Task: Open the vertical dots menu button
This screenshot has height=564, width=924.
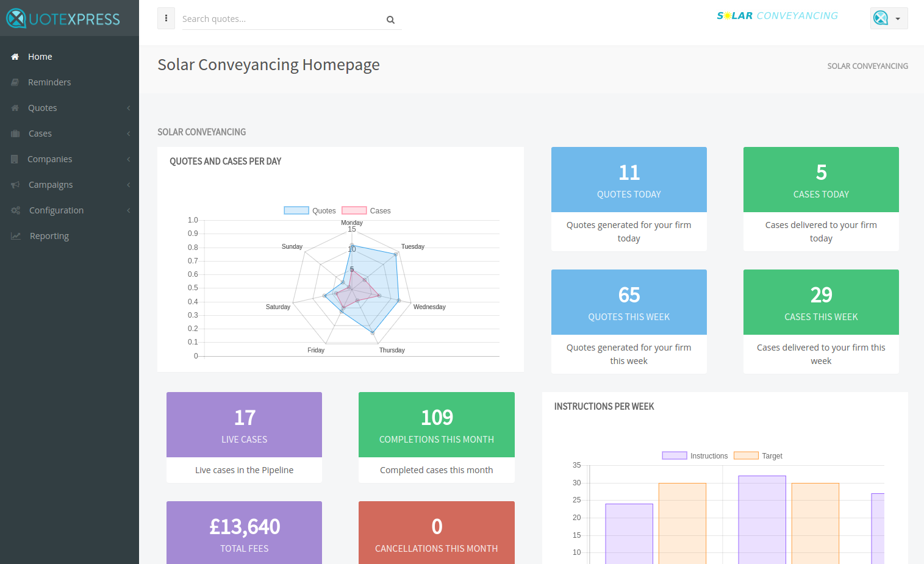Action: pos(166,18)
